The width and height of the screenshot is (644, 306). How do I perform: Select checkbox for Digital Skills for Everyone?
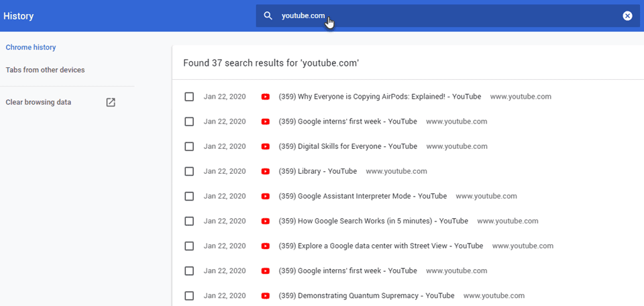click(x=189, y=146)
